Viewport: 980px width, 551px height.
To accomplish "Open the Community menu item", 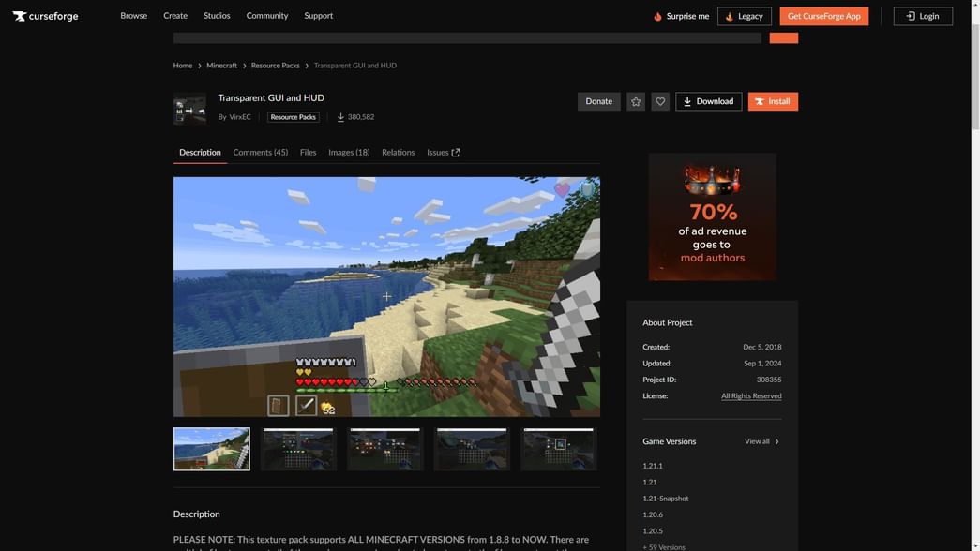I will pyautogui.click(x=267, y=16).
